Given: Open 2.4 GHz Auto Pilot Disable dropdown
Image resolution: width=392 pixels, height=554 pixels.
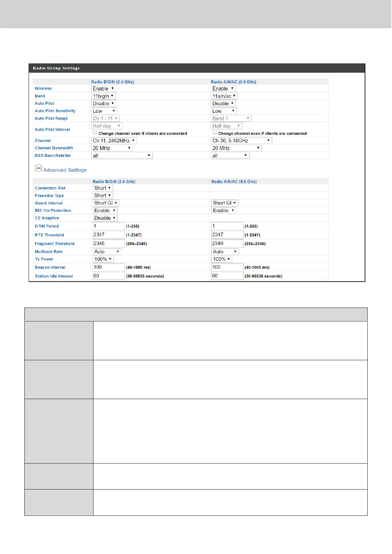Looking at the screenshot, I should [104, 104].
